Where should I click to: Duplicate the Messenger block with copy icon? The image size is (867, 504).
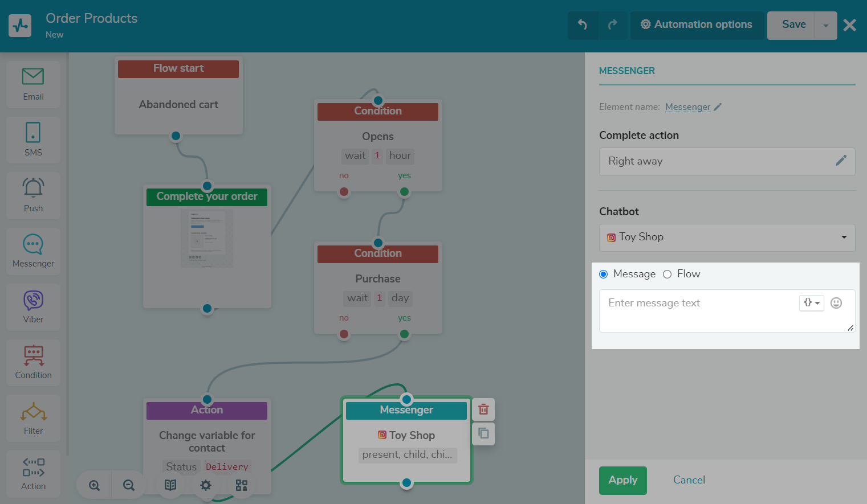point(483,433)
